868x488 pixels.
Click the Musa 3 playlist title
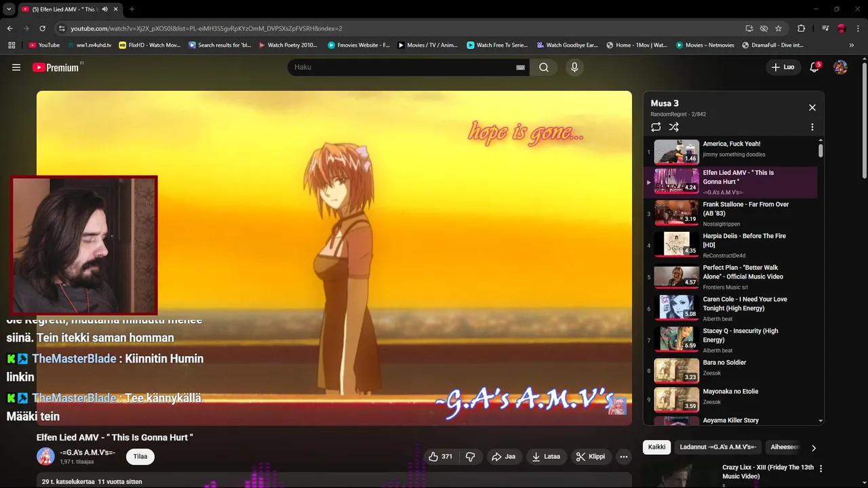(665, 103)
